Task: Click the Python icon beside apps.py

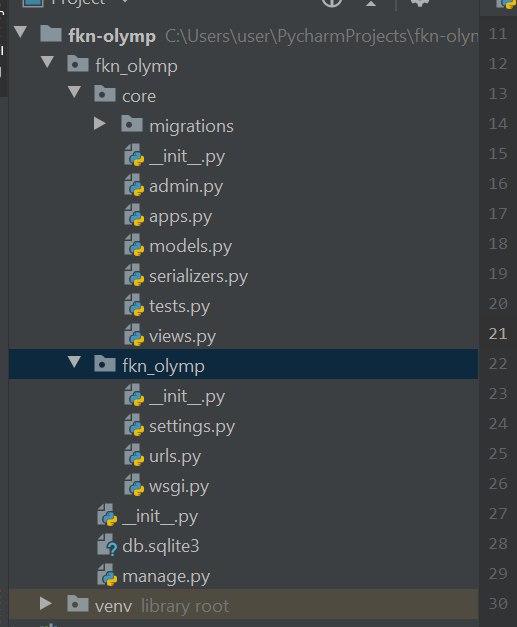Action: coord(134,215)
